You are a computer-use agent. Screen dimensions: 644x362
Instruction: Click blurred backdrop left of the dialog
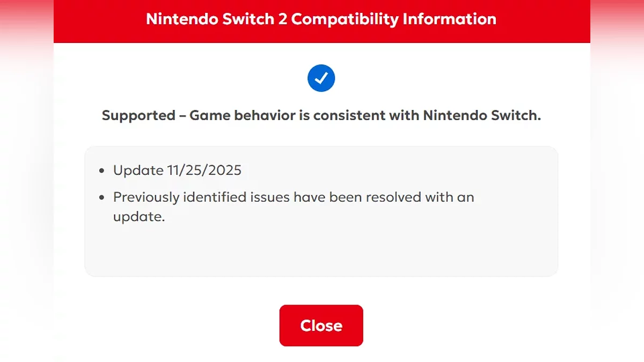[27, 188]
